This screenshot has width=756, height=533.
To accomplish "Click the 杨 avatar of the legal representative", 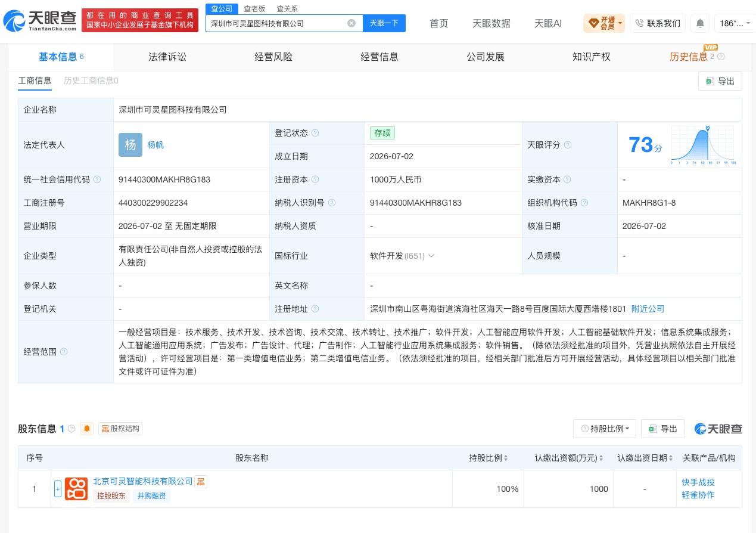I will coord(130,145).
